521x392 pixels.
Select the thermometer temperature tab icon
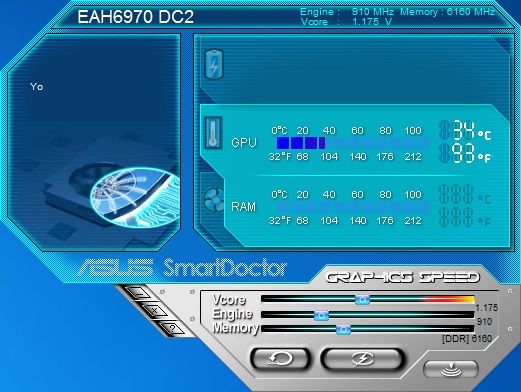(213, 132)
